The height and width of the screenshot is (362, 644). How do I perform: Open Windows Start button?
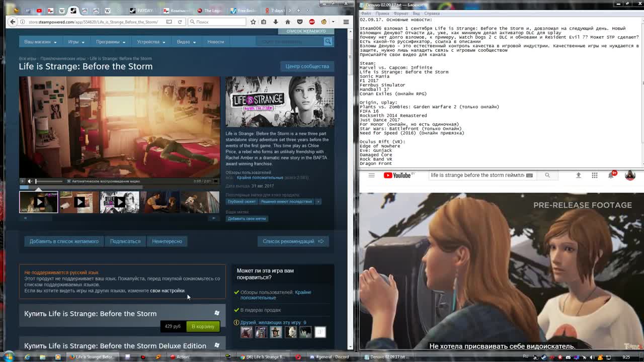(x=9, y=357)
